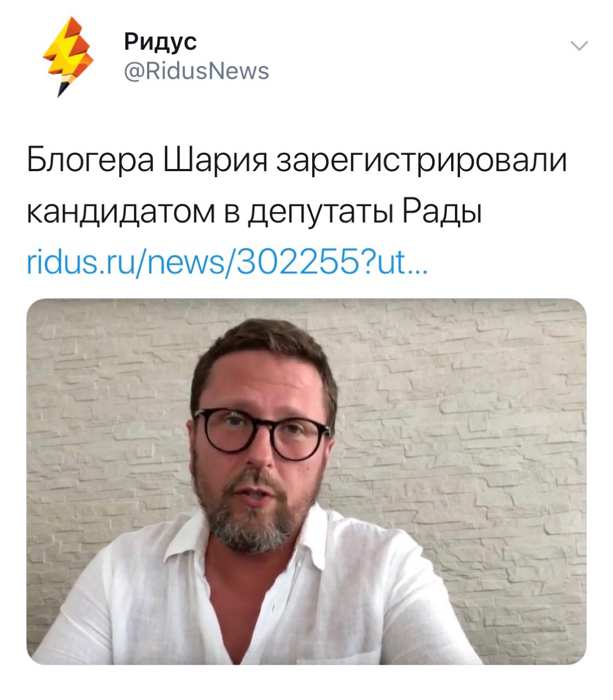Image resolution: width=613 pixels, height=700 pixels.
Task: Open the tweet options chevron
Action: tap(579, 45)
